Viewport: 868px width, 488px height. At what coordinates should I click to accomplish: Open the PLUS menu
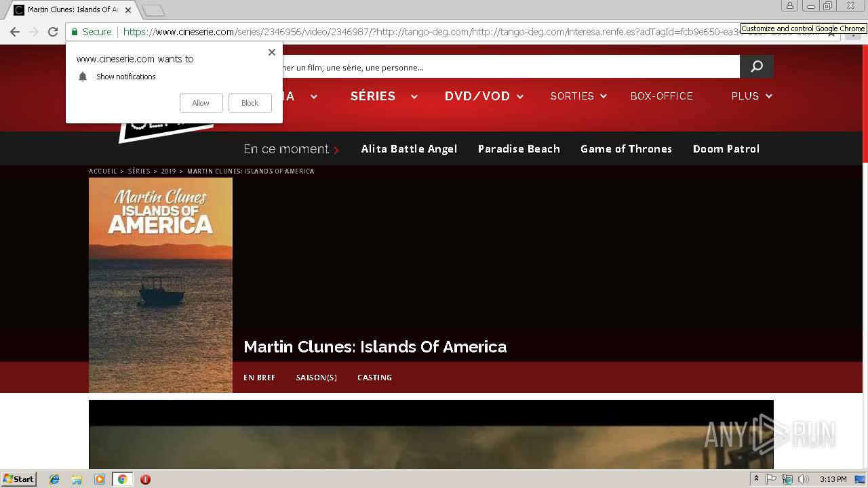pyautogui.click(x=745, y=96)
